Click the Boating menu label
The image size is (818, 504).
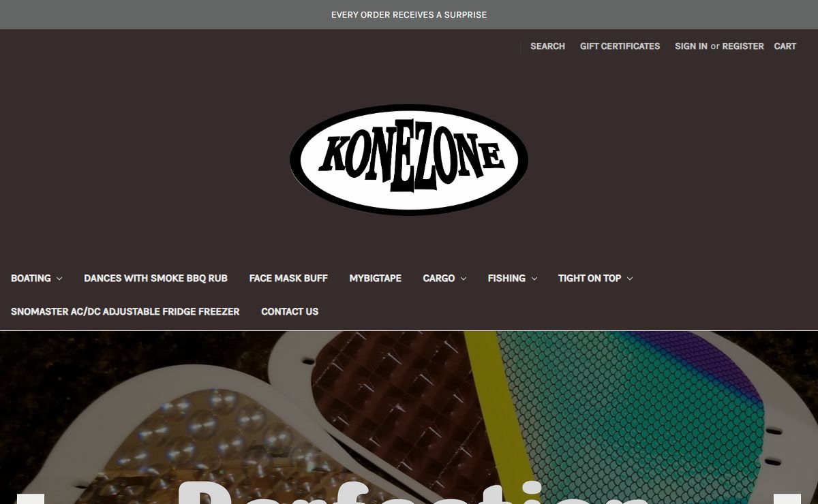click(31, 279)
